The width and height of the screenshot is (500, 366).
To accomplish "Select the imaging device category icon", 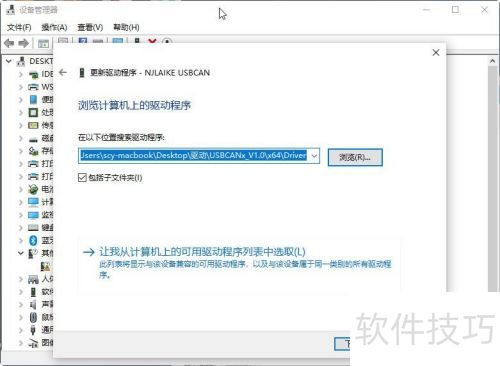I will (x=33, y=343).
